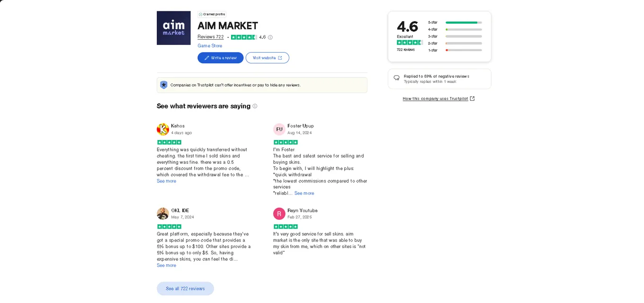Open Kehos reviewer avatar
This screenshot has width=644, height=303.
click(x=163, y=129)
